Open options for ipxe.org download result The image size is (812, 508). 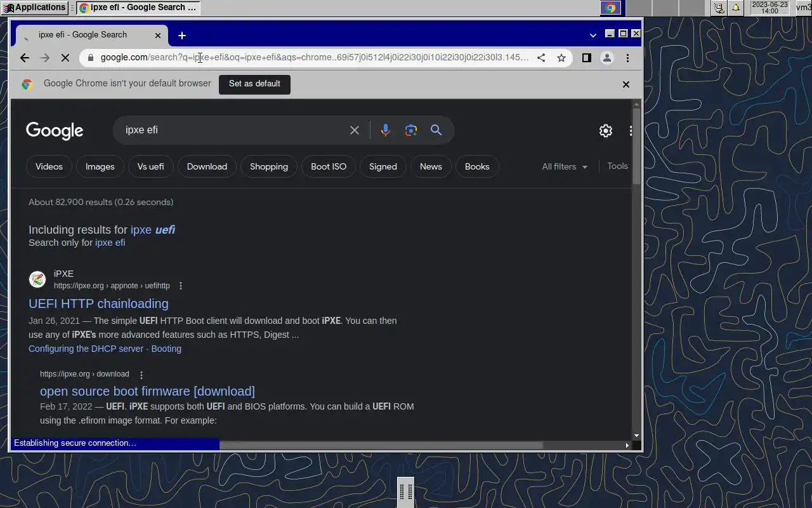tap(141, 375)
